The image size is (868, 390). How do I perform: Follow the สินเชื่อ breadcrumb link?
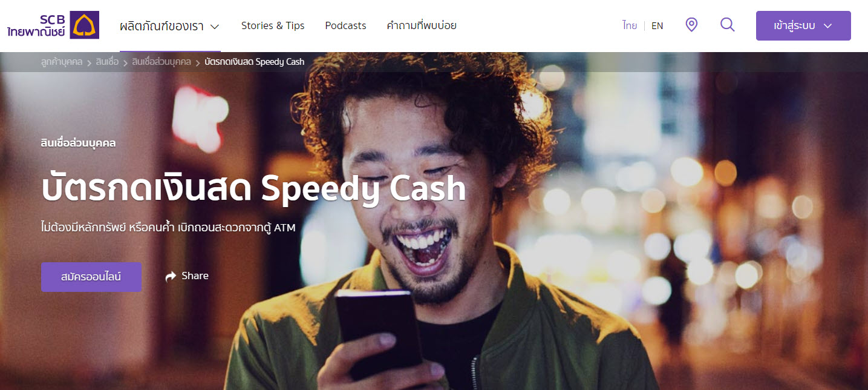coord(107,62)
